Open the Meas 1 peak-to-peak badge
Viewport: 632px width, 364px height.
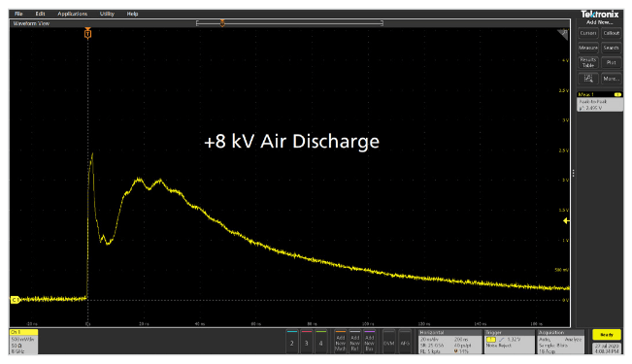pyautogui.click(x=600, y=102)
